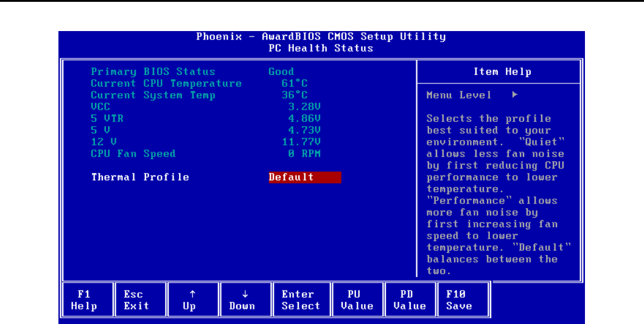
Task: Click the PU Value key box
Action: [357, 300]
